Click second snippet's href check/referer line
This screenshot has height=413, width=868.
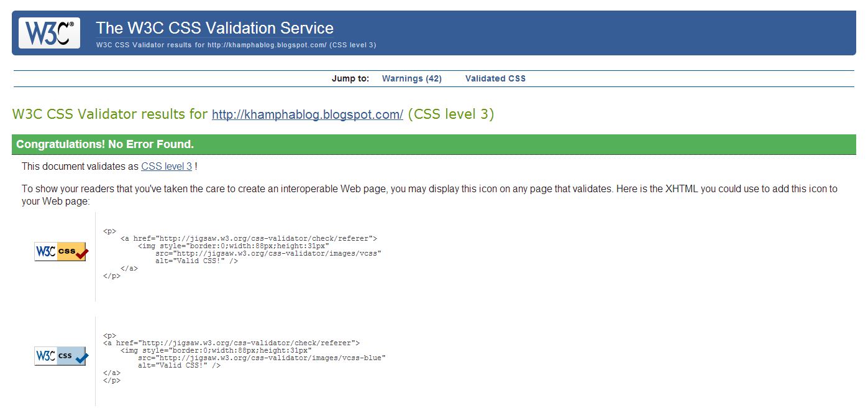click(x=231, y=343)
